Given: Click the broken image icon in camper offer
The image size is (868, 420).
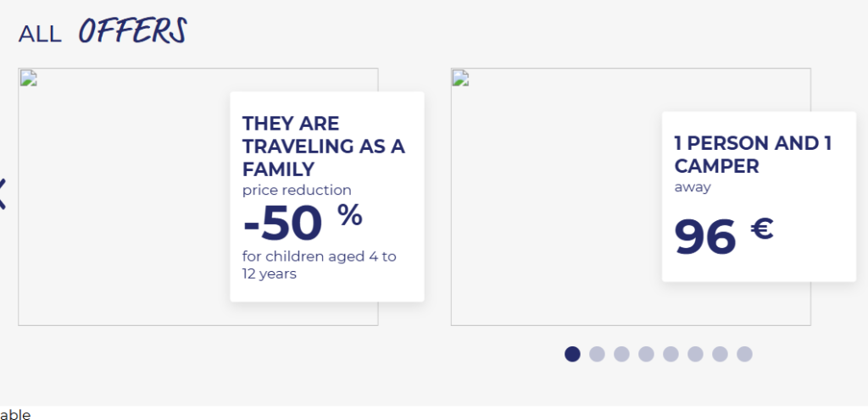Looking at the screenshot, I should tap(460, 78).
